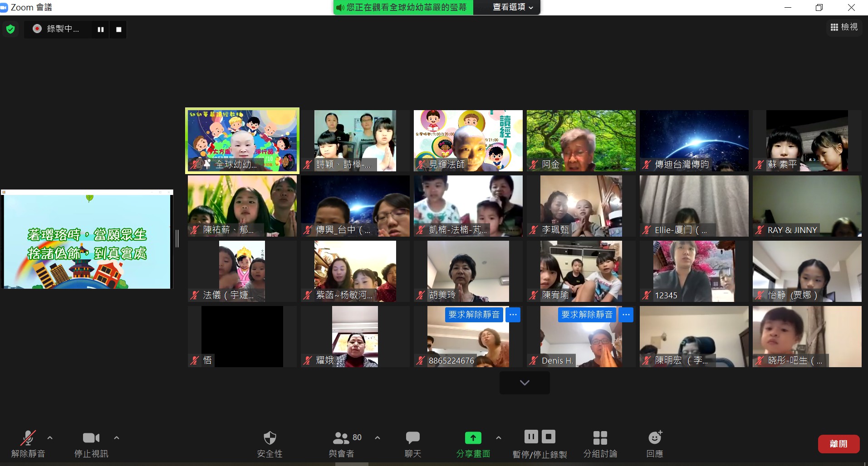Click the red Leave (離開) button
This screenshot has width=868, height=466.
pos(839,444)
